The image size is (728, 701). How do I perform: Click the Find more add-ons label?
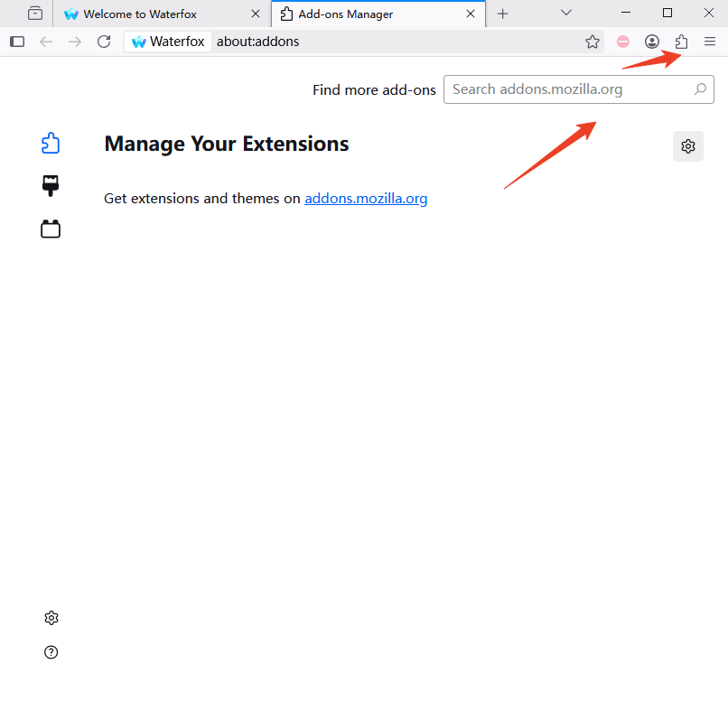(374, 89)
